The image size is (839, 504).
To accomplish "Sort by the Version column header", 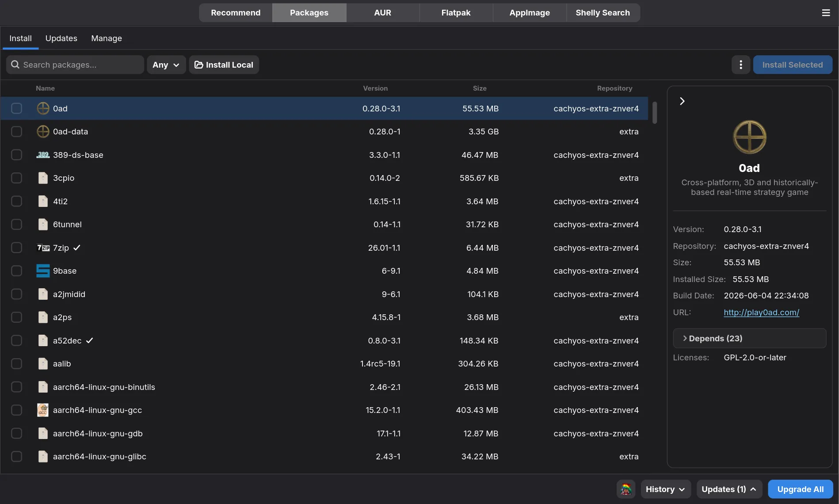I will pos(375,88).
